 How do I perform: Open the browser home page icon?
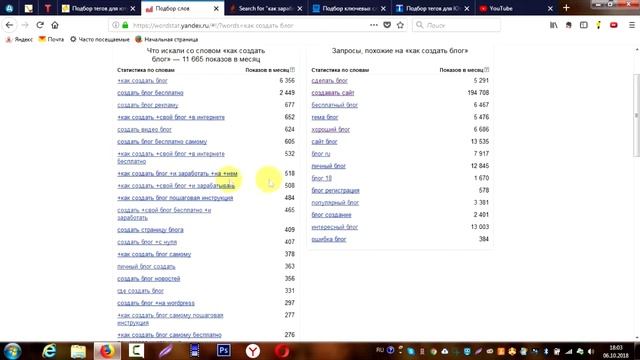point(55,25)
